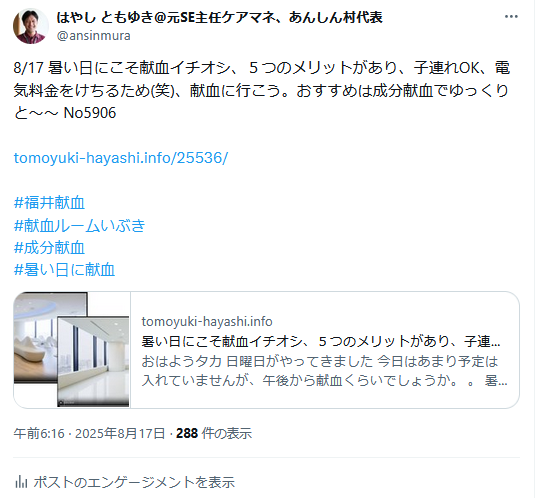Open the tomoyuki-hayashi.info/25536/ link
This screenshot has width=543, height=498.
tap(121, 158)
